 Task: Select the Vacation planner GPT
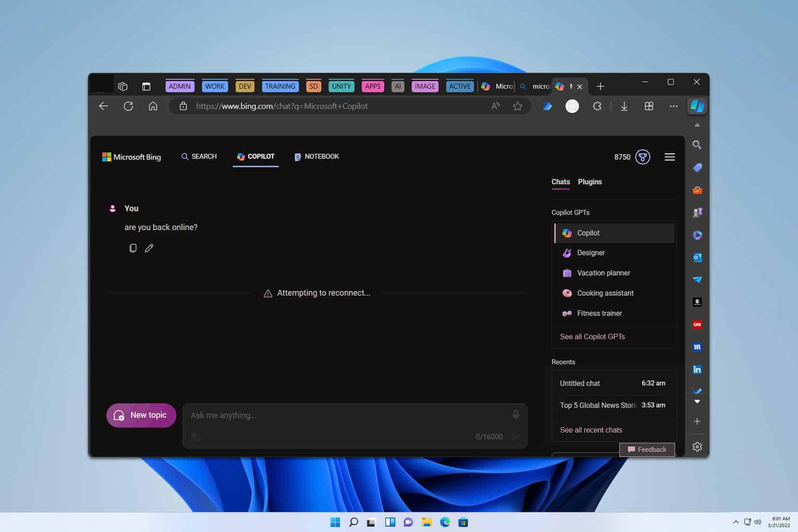point(614,273)
